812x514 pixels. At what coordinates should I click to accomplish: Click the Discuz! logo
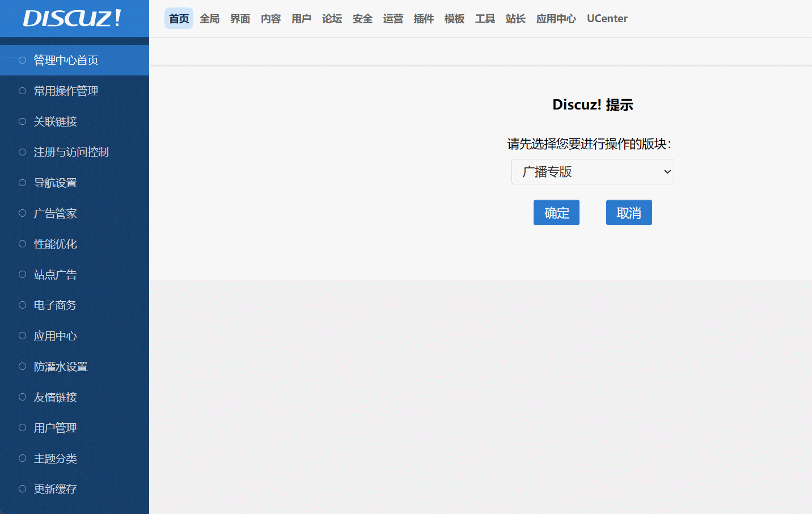coord(72,18)
